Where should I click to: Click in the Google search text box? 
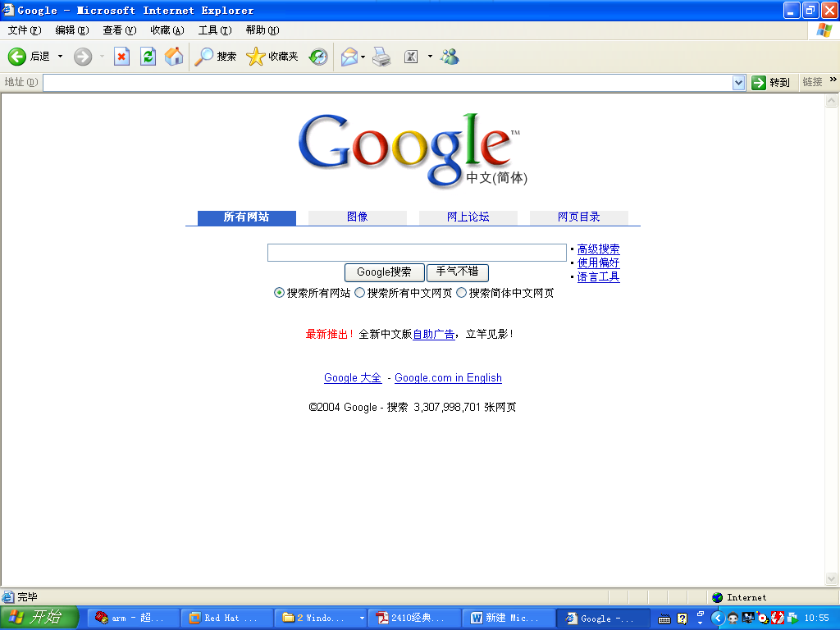tap(417, 253)
